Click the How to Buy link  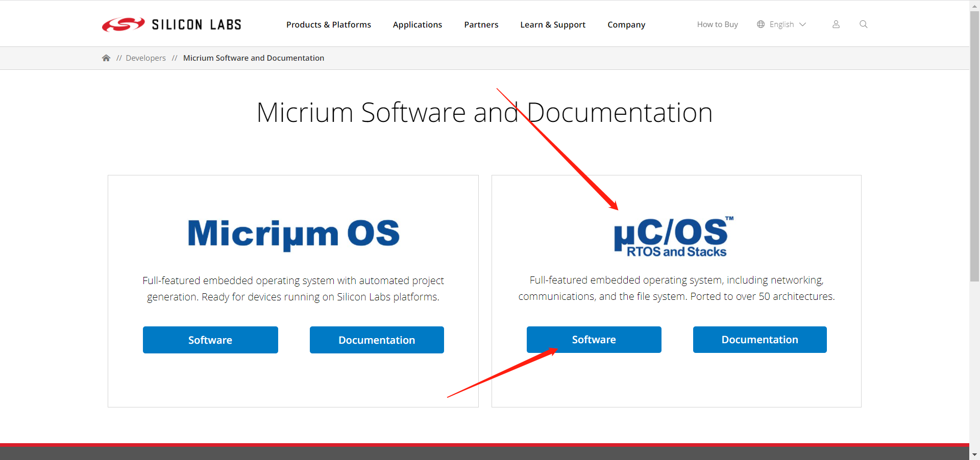click(717, 24)
